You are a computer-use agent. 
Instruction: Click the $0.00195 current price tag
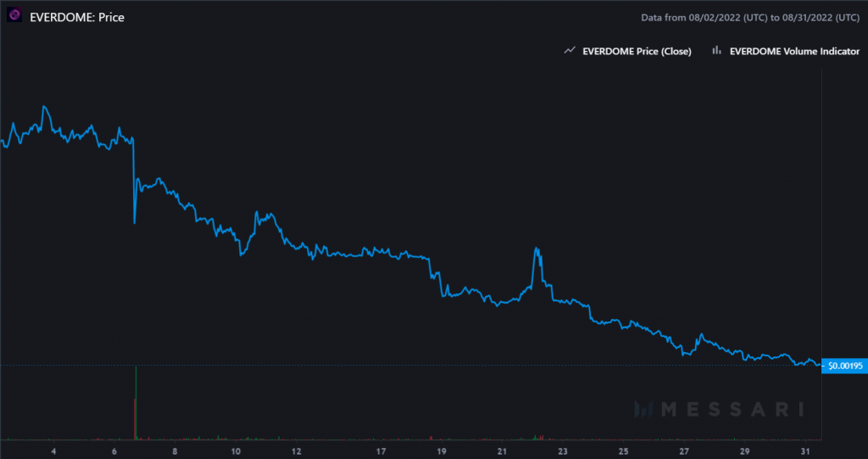[844, 366]
